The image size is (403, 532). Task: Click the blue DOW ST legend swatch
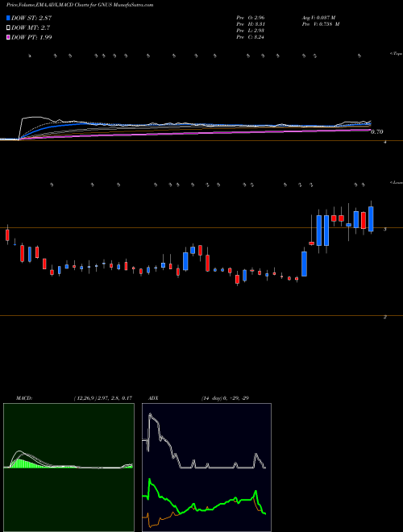coord(8,18)
